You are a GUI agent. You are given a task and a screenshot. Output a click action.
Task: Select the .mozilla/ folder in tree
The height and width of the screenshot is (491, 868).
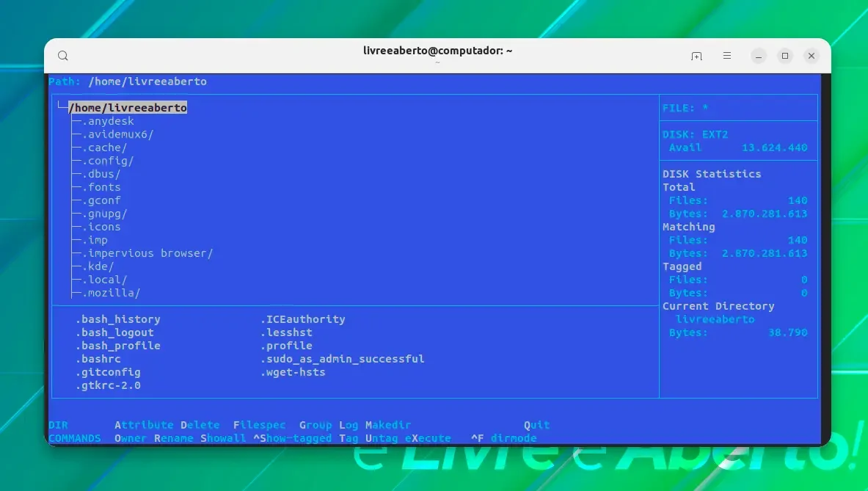[x=112, y=293]
